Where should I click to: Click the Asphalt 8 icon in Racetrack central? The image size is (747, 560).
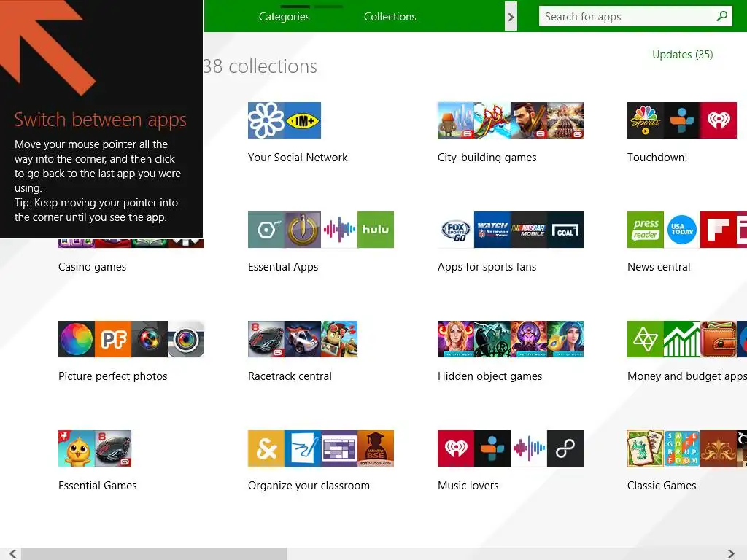click(266, 339)
